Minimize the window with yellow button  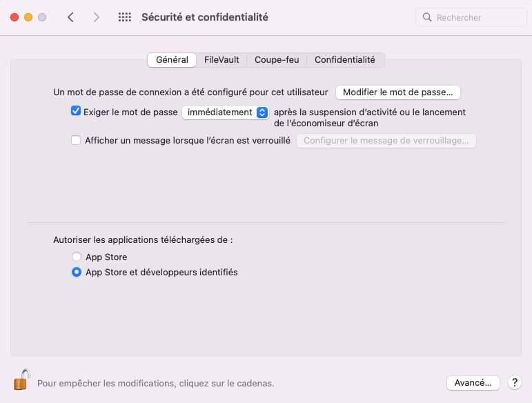pos(28,17)
